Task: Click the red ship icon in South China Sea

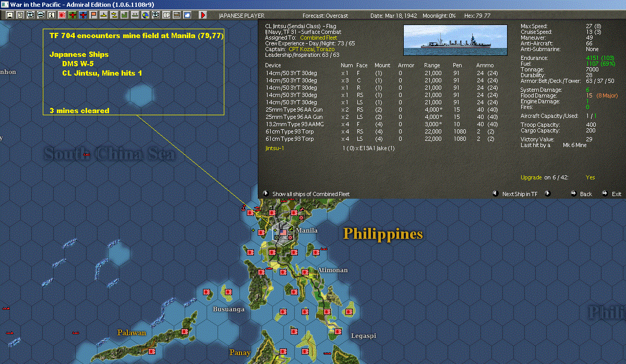Action: (87, 154)
